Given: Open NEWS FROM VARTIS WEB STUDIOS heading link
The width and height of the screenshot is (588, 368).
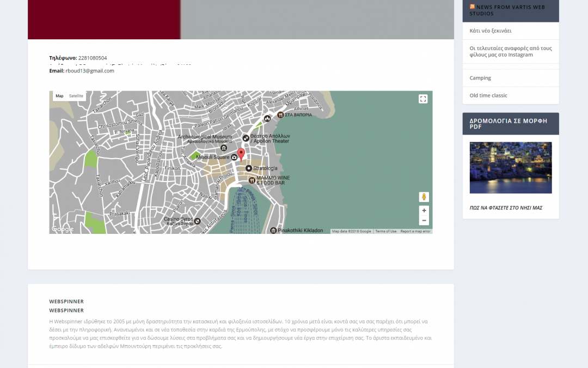Looking at the screenshot, I should (x=507, y=10).
